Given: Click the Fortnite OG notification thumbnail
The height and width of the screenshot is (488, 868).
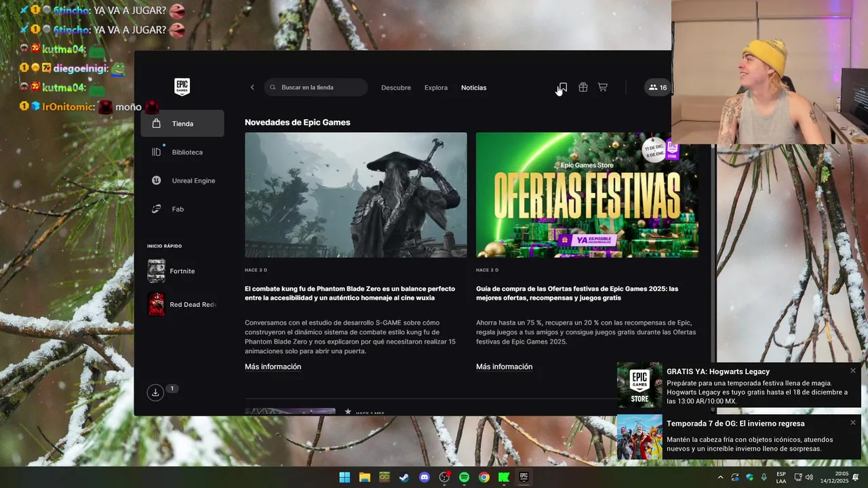Looking at the screenshot, I should pos(639,437).
